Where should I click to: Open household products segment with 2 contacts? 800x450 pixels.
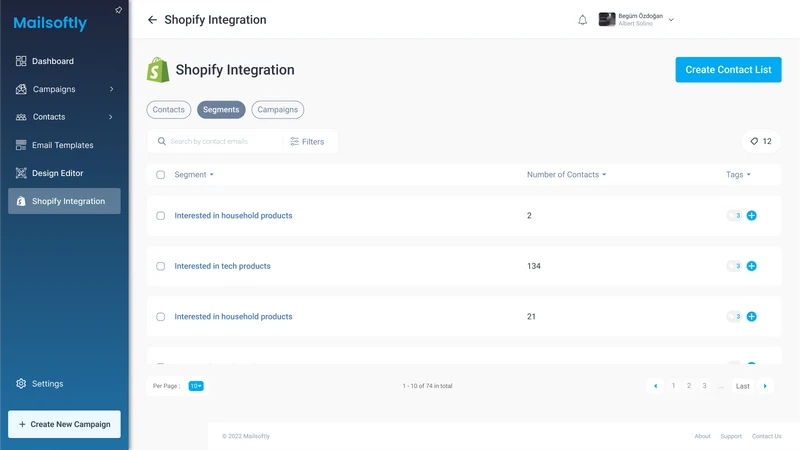tap(233, 216)
